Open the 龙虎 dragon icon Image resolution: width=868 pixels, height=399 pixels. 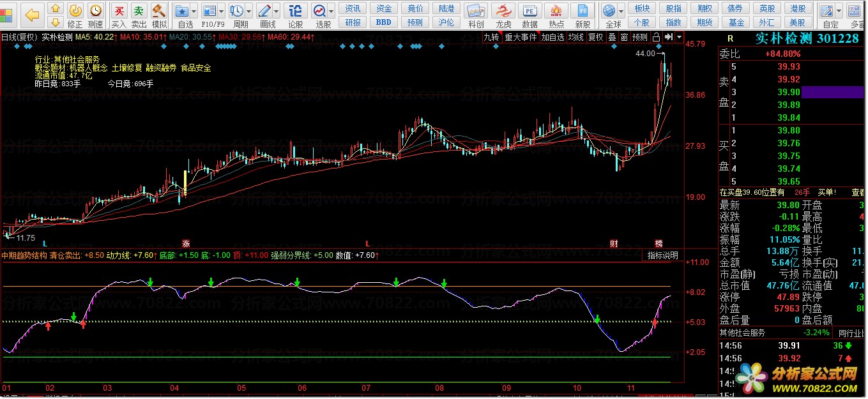503,11
